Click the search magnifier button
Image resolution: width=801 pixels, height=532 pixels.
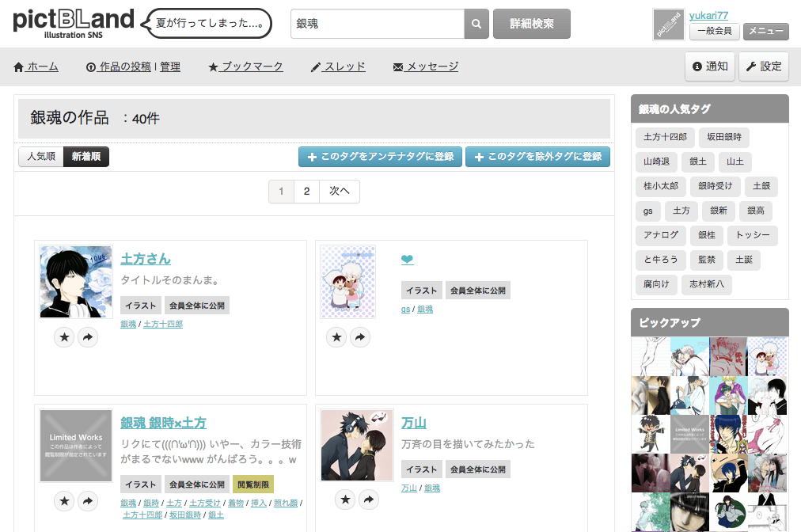click(476, 24)
